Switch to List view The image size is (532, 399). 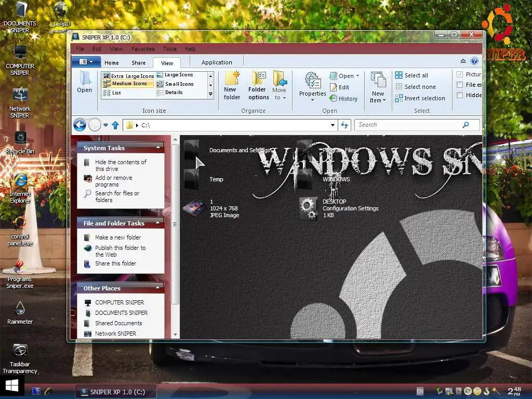112,92
